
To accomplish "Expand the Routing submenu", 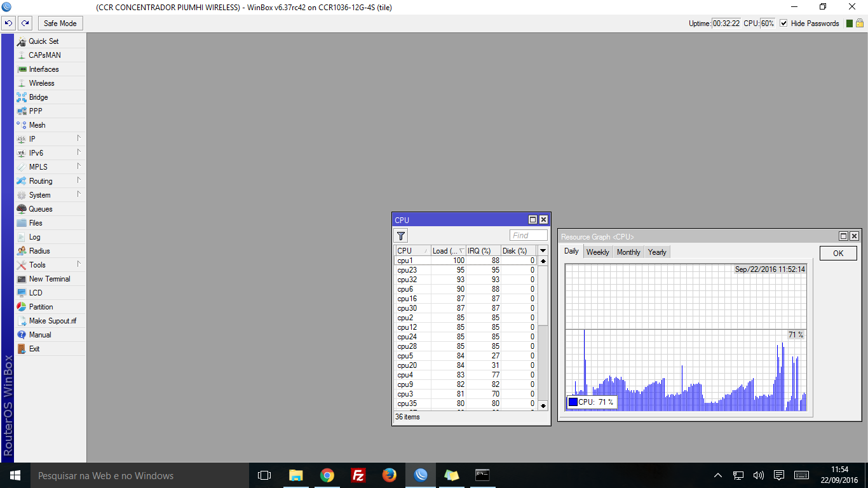I will tap(79, 180).
